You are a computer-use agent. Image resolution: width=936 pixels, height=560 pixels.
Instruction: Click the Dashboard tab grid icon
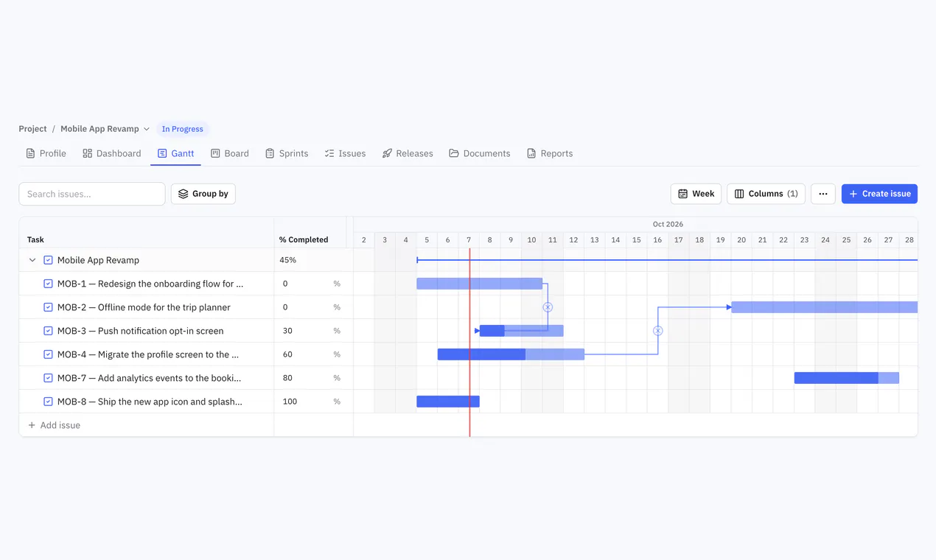88,153
